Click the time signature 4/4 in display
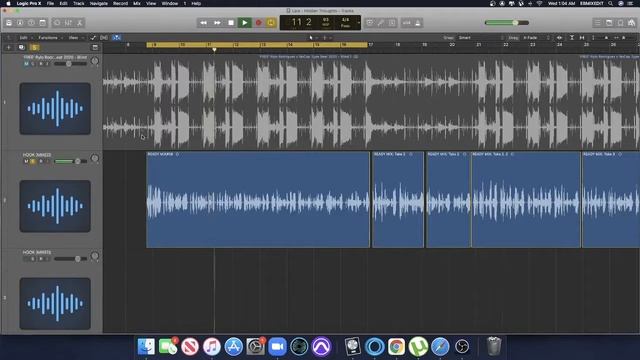The width and height of the screenshot is (640, 360). (x=345, y=20)
